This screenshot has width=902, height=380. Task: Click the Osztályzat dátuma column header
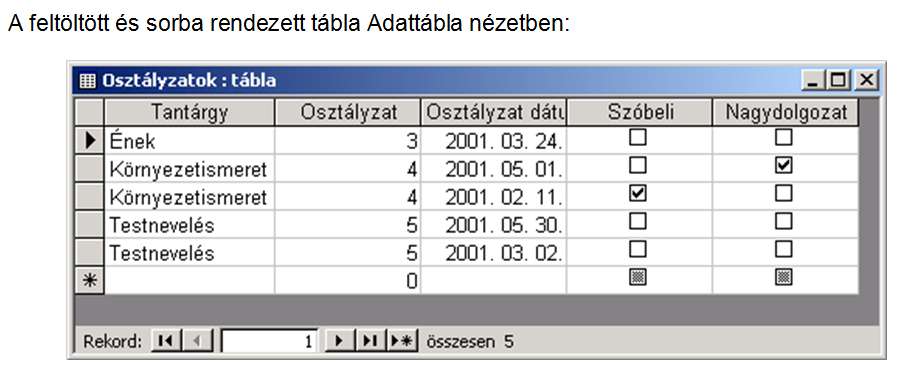[494, 112]
